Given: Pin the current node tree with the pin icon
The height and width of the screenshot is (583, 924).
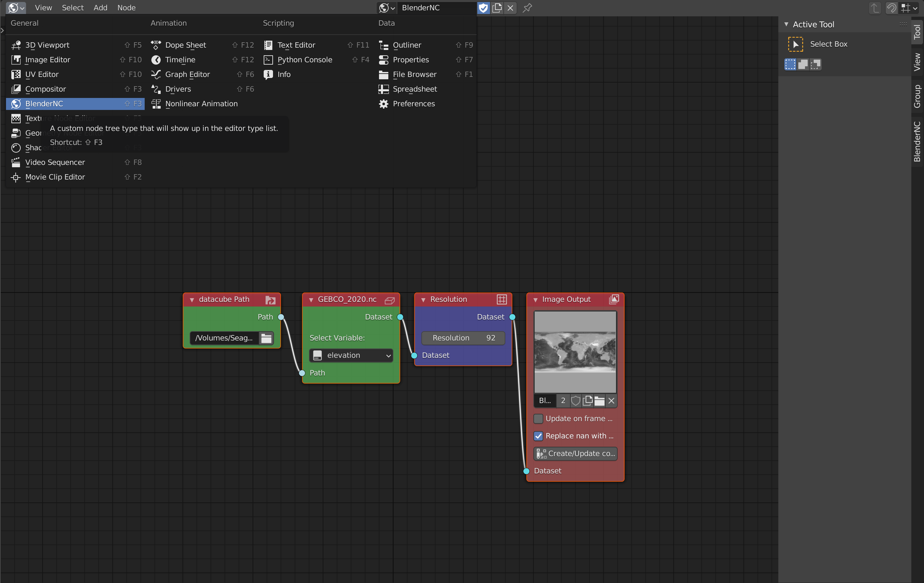Looking at the screenshot, I should pos(527,8).
